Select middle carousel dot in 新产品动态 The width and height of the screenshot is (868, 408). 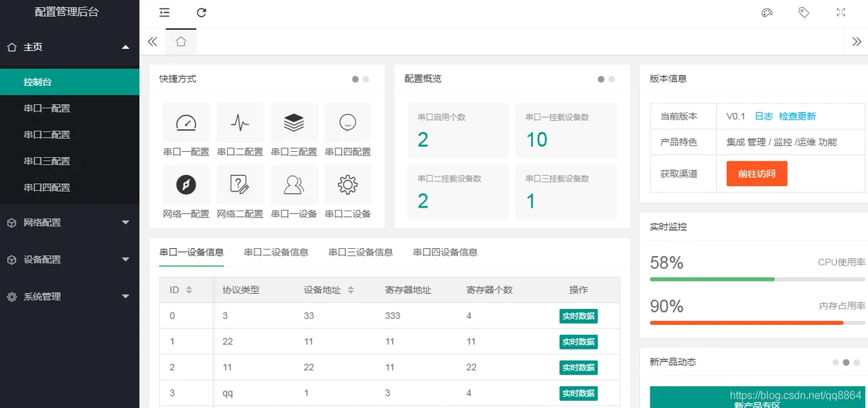click(846, 362)
